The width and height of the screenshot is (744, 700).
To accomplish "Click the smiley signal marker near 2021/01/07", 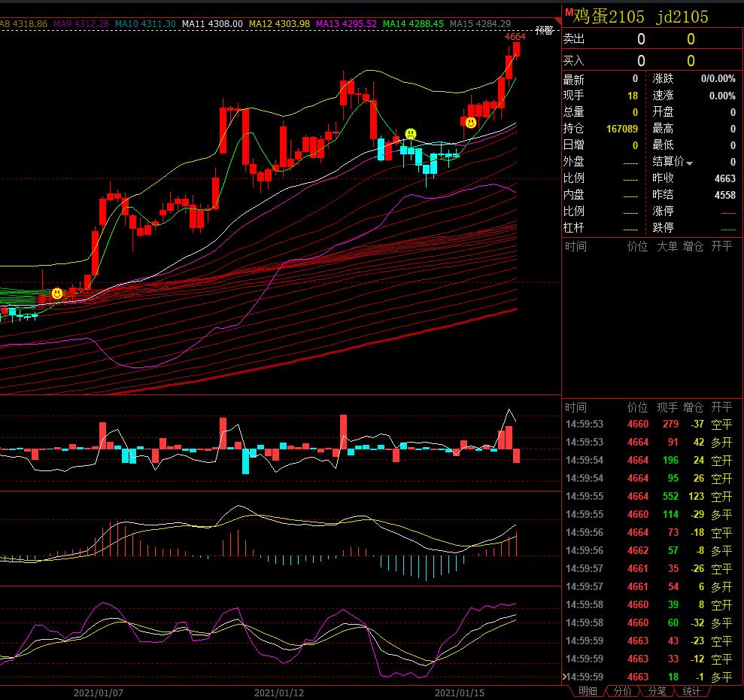I will pos(57,293).
